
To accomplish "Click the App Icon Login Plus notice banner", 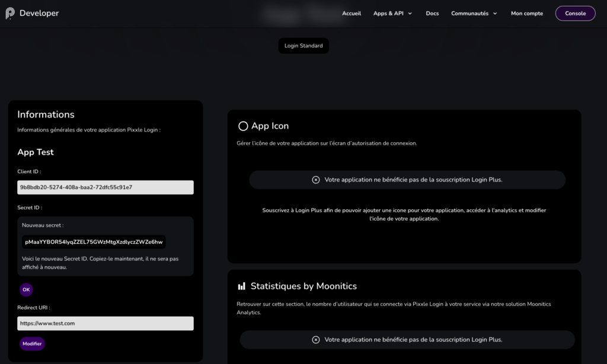I will pos(407,180).
